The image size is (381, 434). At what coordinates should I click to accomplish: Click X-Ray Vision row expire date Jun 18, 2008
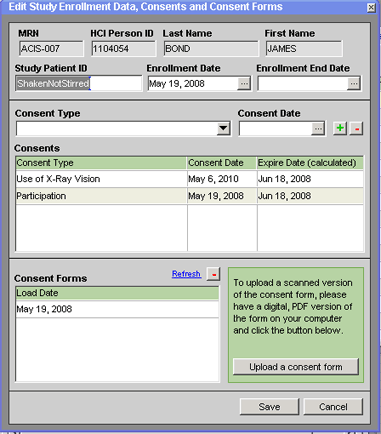point(284,179)
